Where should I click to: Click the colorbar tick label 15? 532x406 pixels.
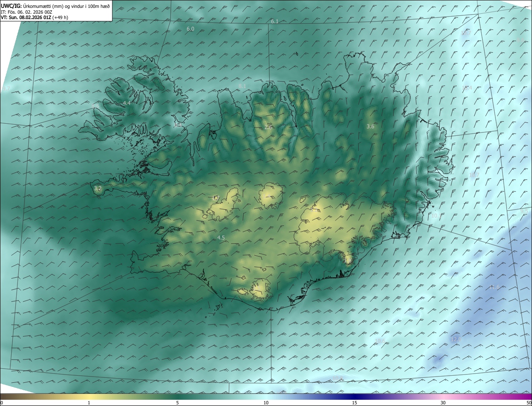coord(355,403)
